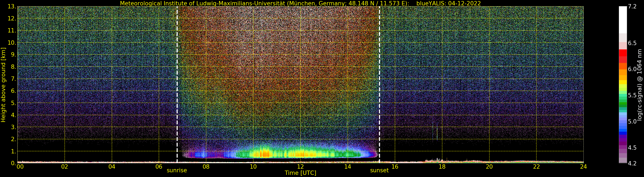Image resolution: width=644 pixels, height=177 pixels.
Task: Click time axis tick '10'
Action: [x=253, y=166]
